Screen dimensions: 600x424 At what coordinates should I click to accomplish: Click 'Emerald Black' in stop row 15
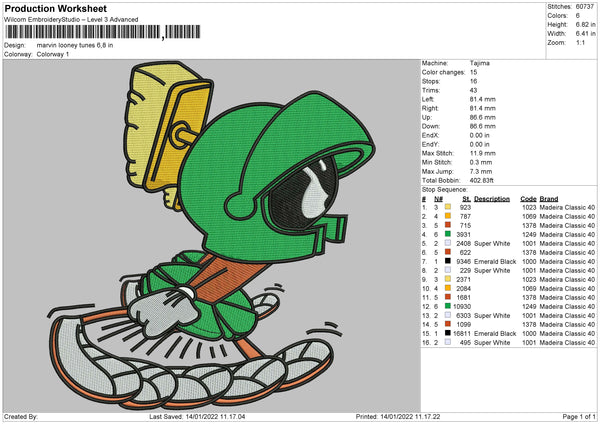495,334
